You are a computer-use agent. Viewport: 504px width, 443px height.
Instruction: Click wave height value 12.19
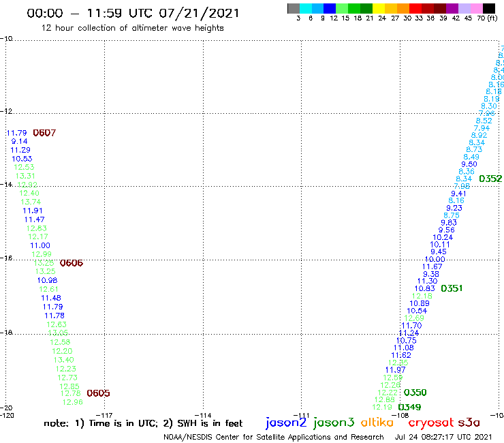coord(382,407)
